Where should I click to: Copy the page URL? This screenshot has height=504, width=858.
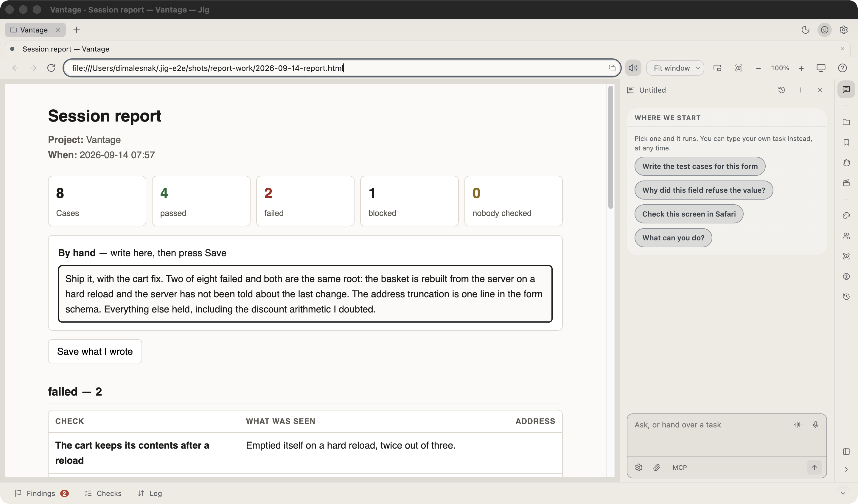[x=612, y=68]
